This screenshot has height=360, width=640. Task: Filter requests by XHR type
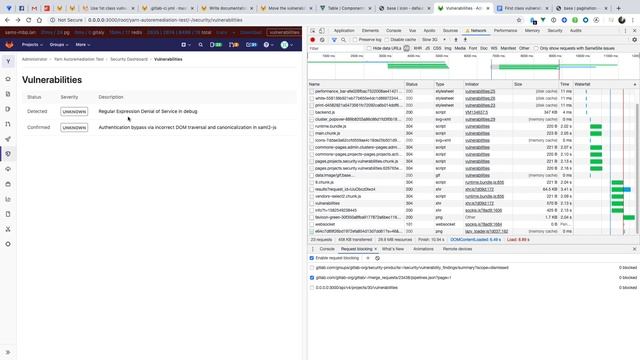(418, 48)
